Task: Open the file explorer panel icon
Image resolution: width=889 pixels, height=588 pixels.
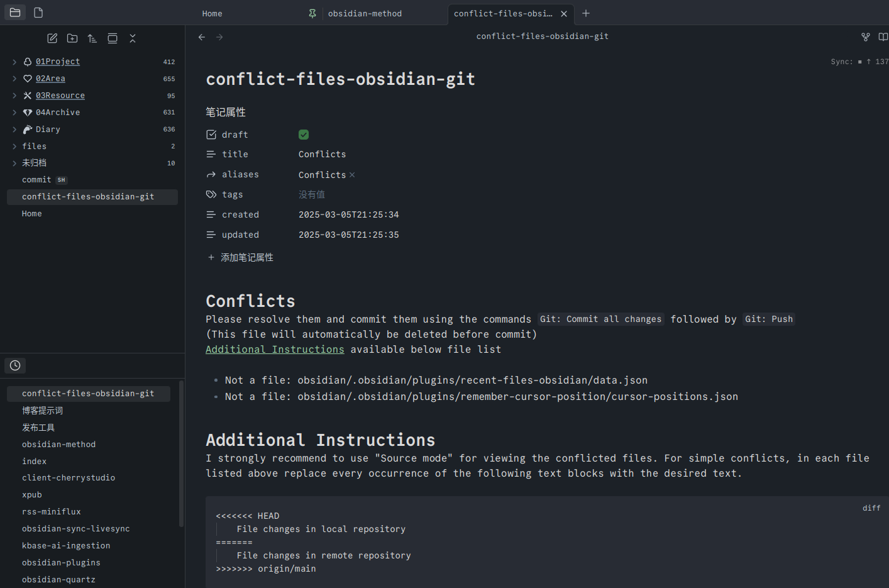Action: (15, 13)
